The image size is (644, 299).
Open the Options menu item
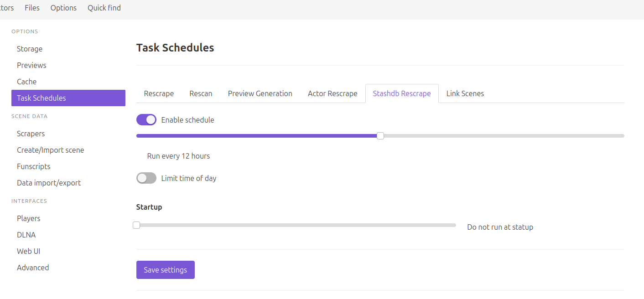[63, 8]
